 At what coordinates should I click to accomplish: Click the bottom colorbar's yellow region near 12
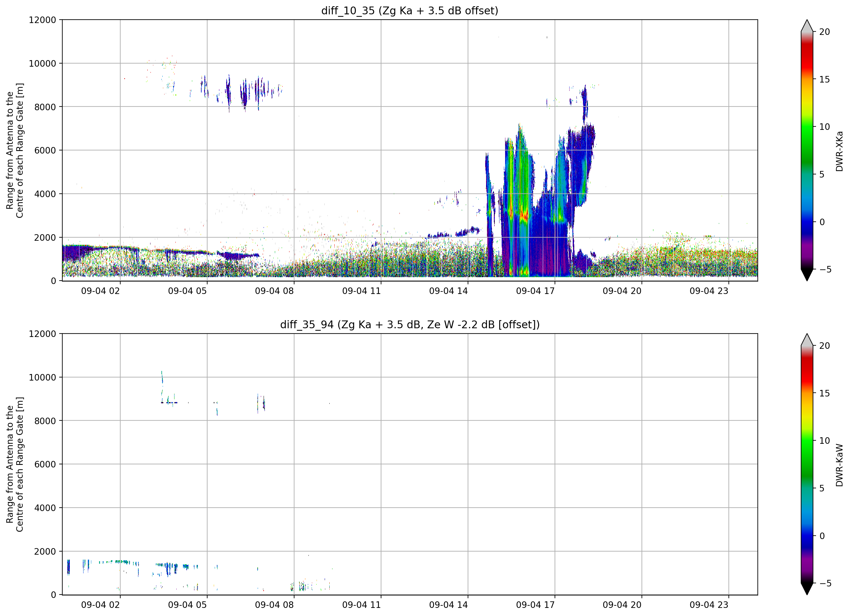pos(807,422)
